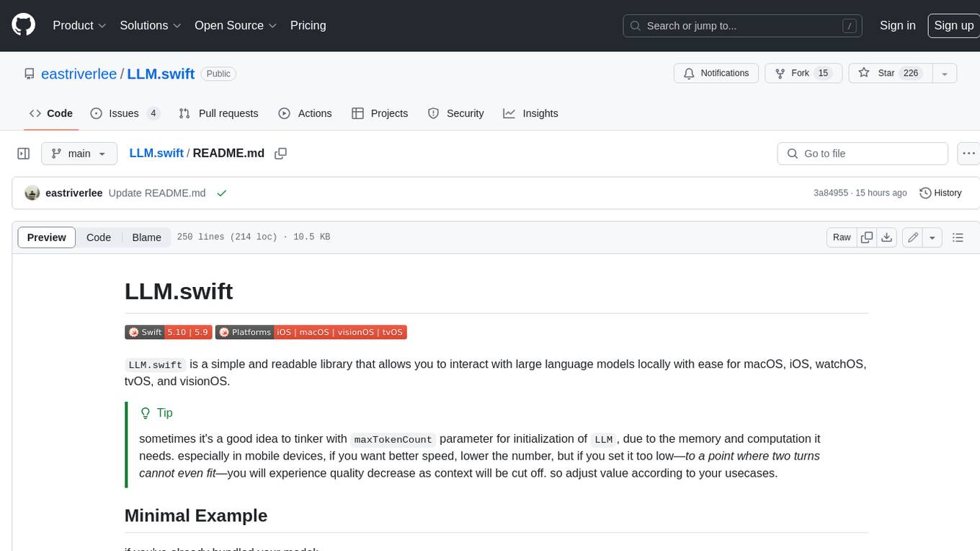
Task: Select the Blame view
Action: [x=147, y=237]
